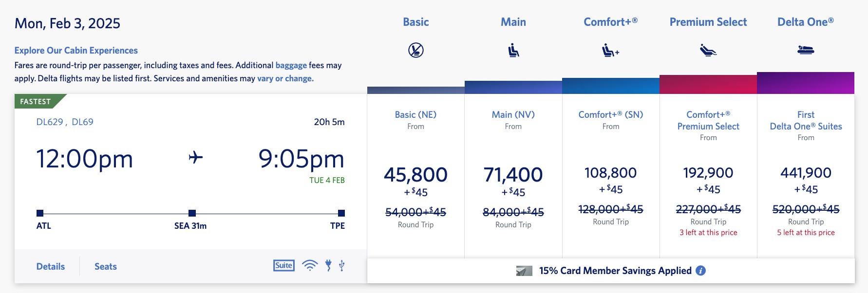Click the 15% Card Member Savings Applied text
The width and height of the screenshot is (868, 293).
click(x=615, y=271)
